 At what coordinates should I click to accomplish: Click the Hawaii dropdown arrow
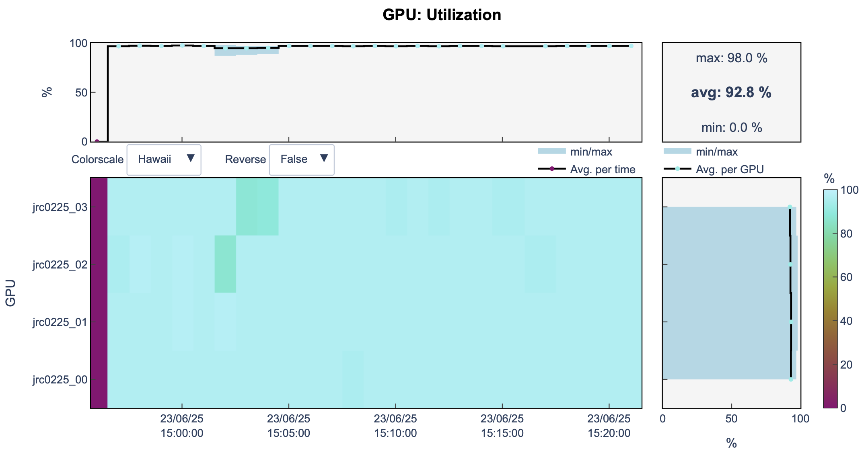click(x=191, y=158)
